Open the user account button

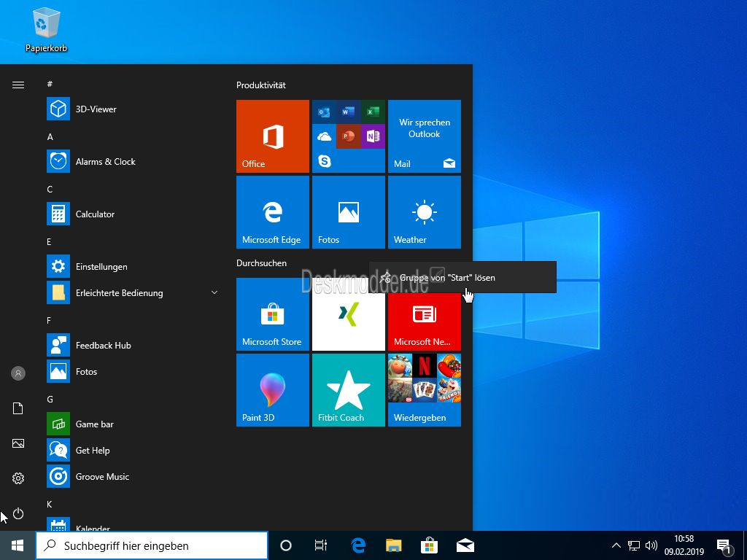(x=18, y=373)
